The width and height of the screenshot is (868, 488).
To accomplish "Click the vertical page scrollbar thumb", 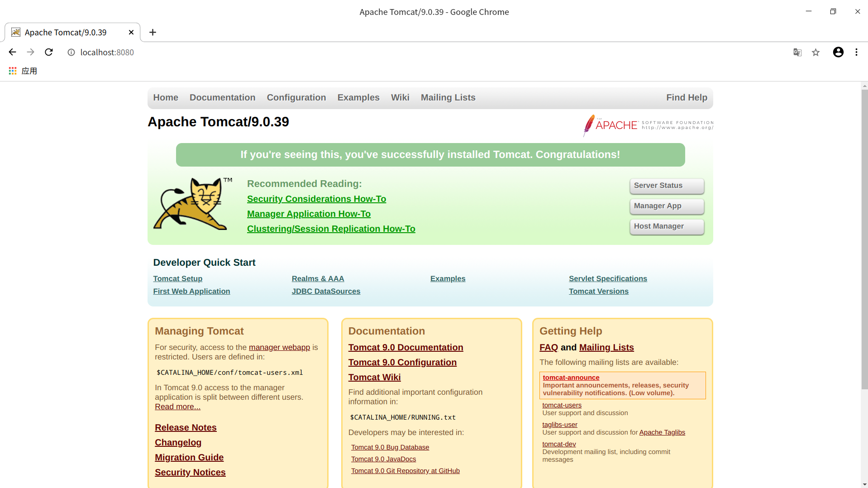I will click(x=864, y=239).
